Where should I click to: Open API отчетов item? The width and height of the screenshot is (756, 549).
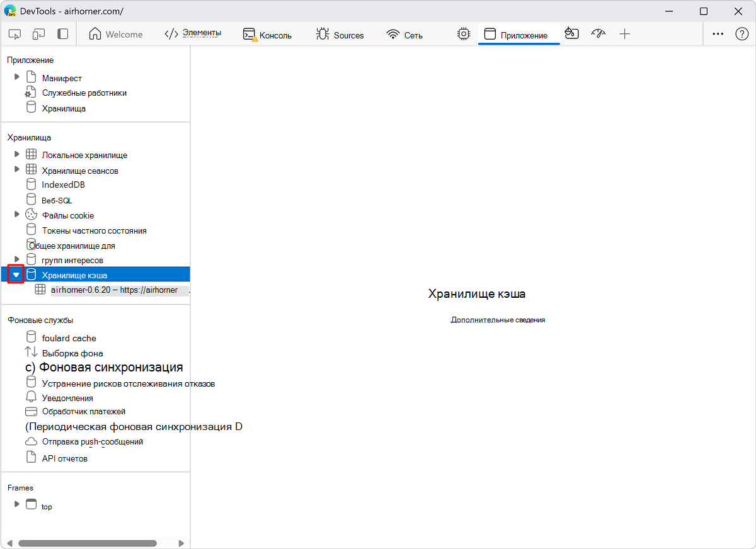64,458
